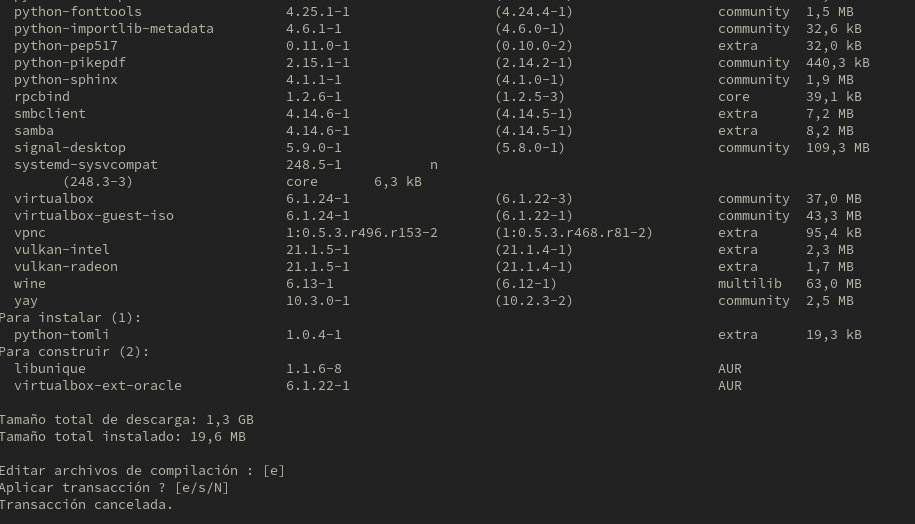Click the vulkan-radeon package name
This screenshot has height=524, width=915.
66,267
